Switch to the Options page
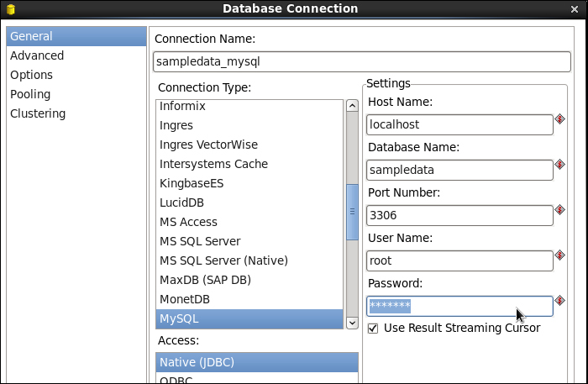Viewport: 588px width, 384px height. (x=32, y=75)
